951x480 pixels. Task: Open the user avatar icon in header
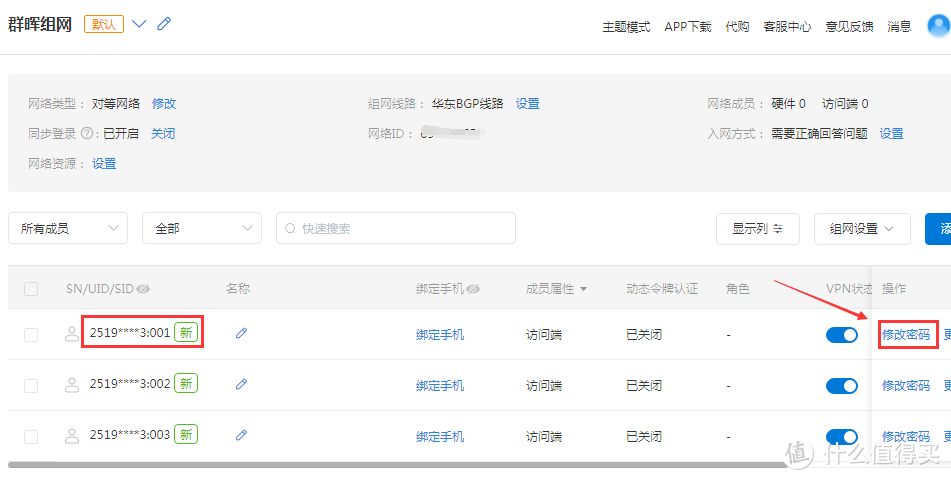(x=939, y=26)
